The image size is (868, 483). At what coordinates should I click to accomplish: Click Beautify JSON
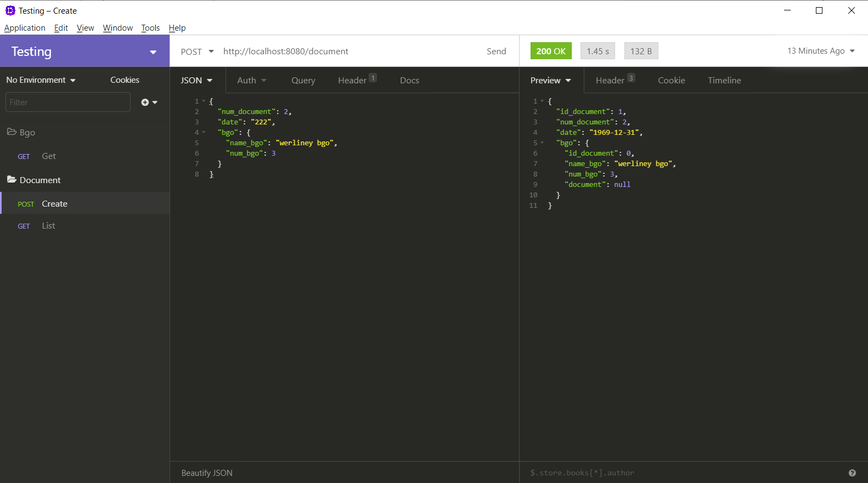[207, 473]
